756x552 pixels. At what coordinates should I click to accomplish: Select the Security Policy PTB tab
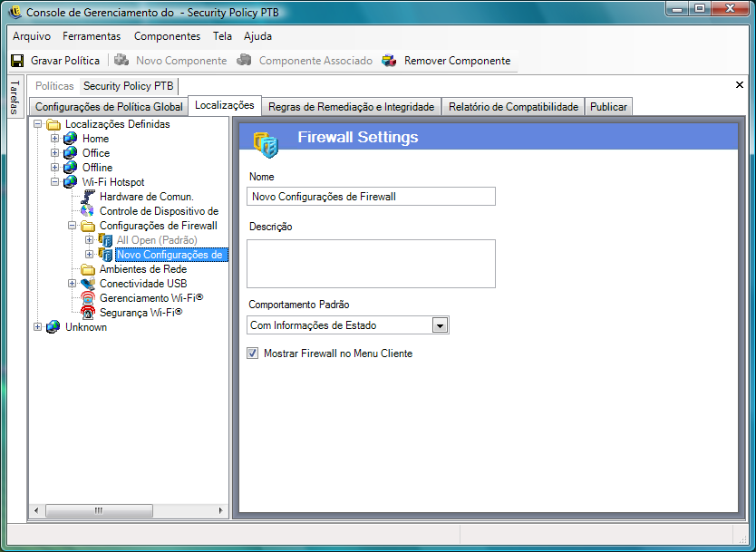(128, 86)
